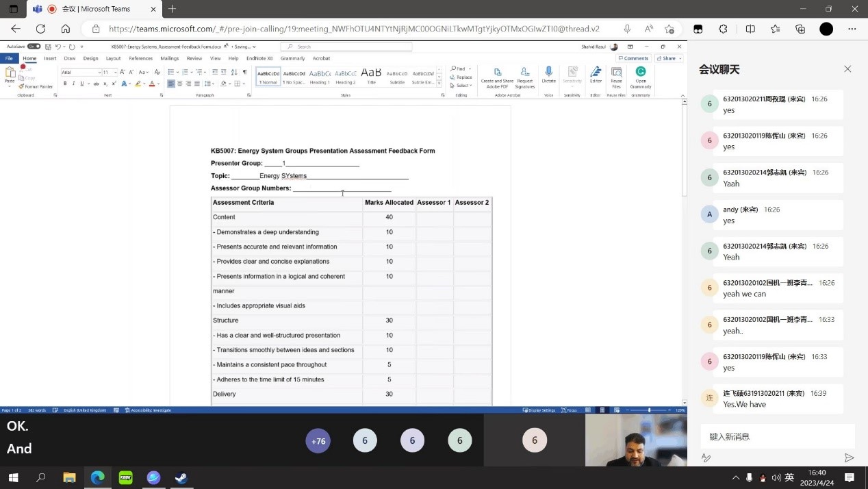Toggle Italic formatting in the Font group
Image resolution: width=868 pixels, height=489 pixels.
pos(73,84)
